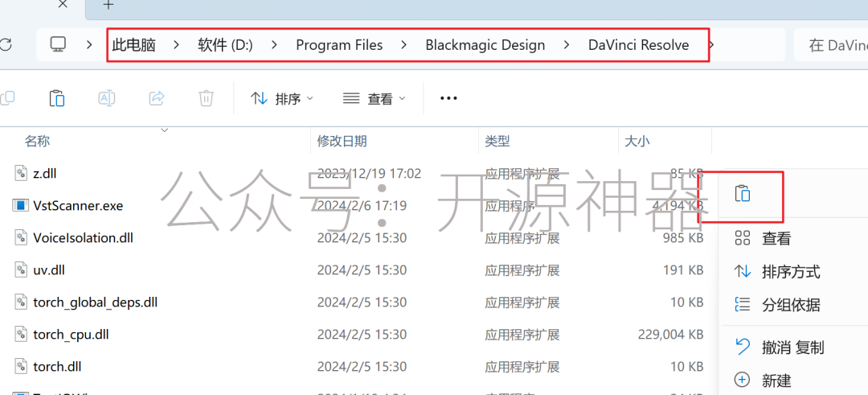Click DaVinci Resolve in the breadcrumb
Viewport: 868px width, 395px height.
[x=639, y=45]
